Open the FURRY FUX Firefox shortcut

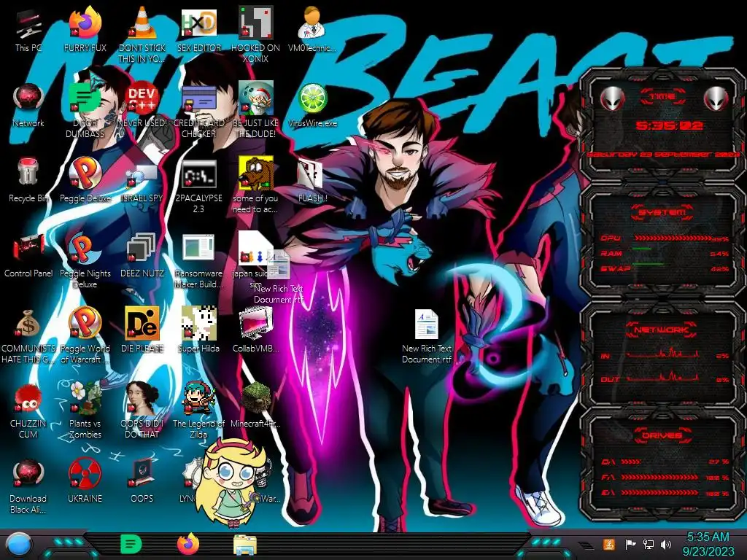85,29
